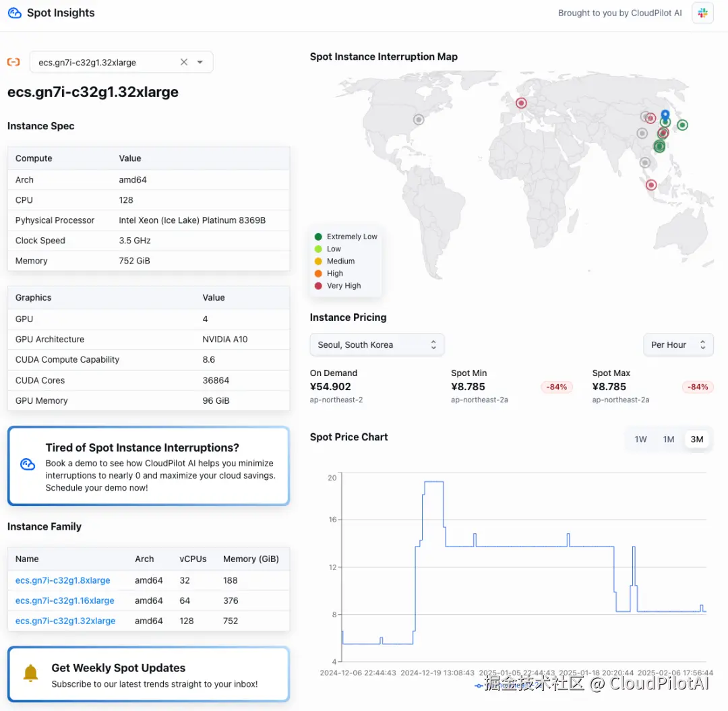Open the Per Hour pricing dropdown

[678, 344]
